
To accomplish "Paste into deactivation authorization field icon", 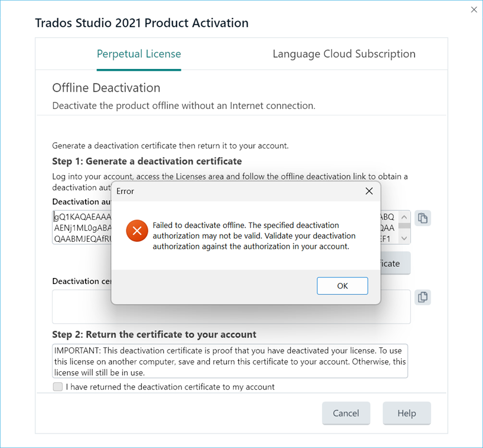I will pyautogui.click(x=423, y=218).
